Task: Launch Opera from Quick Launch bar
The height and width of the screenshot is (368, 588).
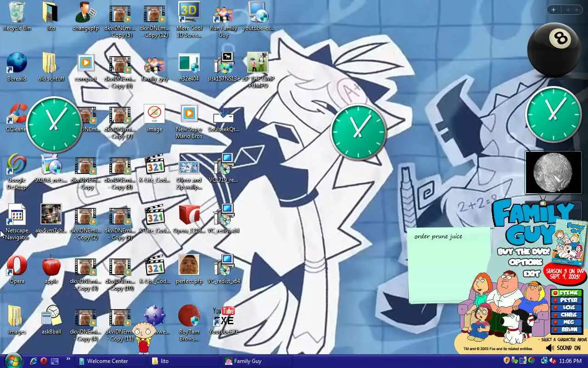Action: (x=44, y=361)
